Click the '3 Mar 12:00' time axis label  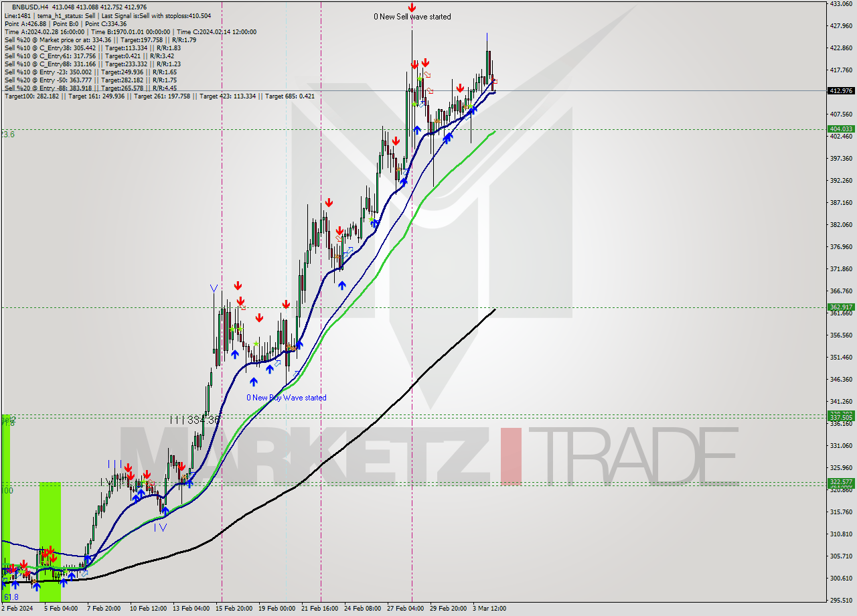pyautogui.click(x=489, y=609)
